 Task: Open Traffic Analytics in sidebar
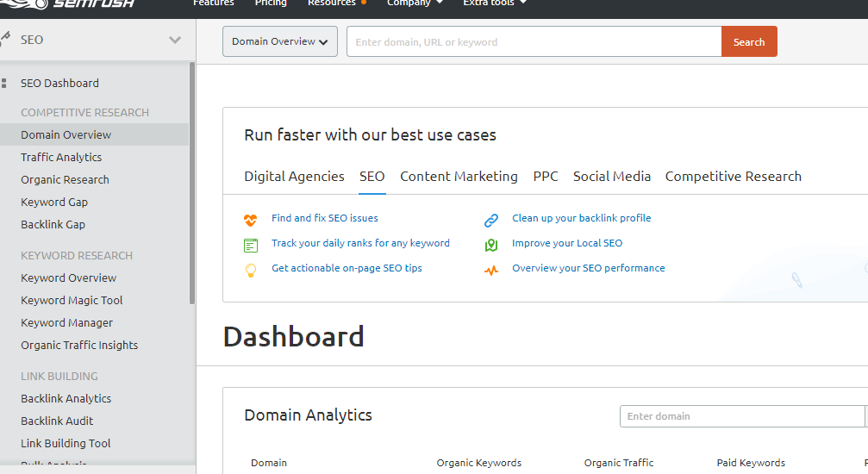pyautogui.click(x=61, y=157)
